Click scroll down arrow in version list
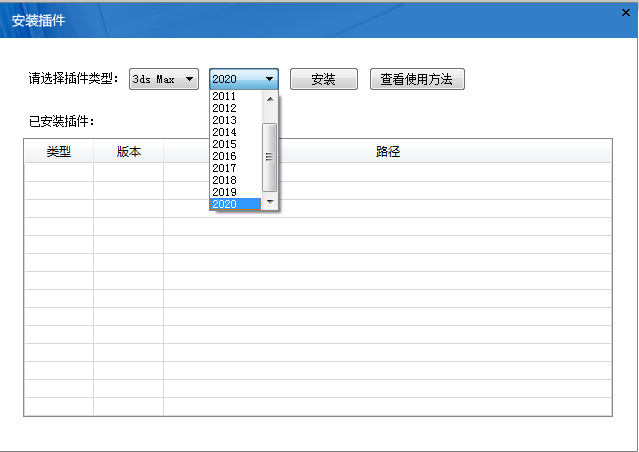This screenshot has height=452, width=639. (x=269, y=203)
